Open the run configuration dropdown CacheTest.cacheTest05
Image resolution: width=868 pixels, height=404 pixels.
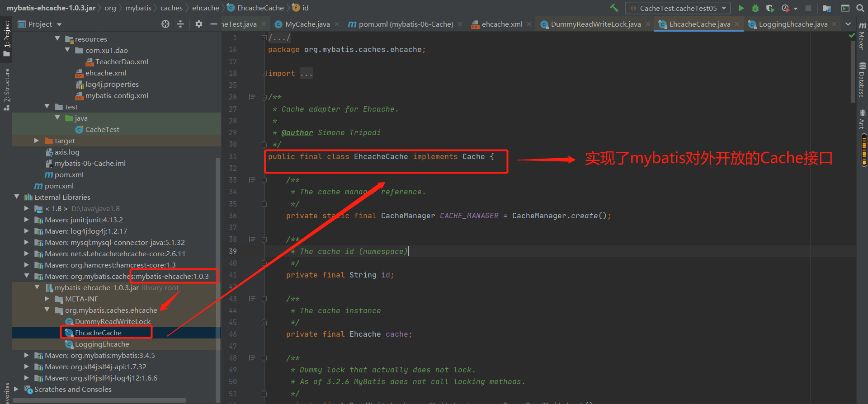click(678, 8)
